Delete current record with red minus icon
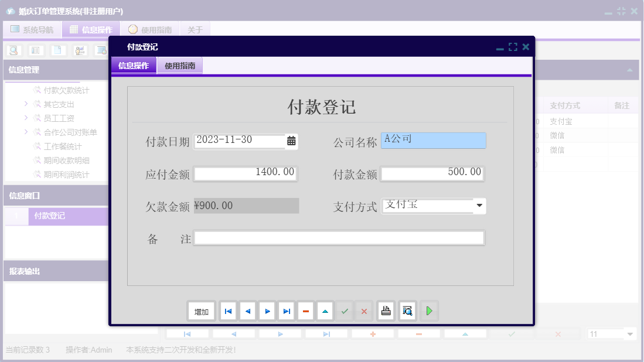This screenshot has height=362, width=644. pyautogui.click(x=306, y=311)
